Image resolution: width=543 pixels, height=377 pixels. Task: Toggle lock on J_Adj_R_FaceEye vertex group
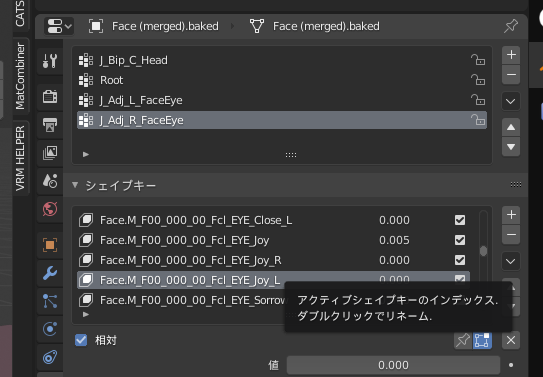[478, 120]
